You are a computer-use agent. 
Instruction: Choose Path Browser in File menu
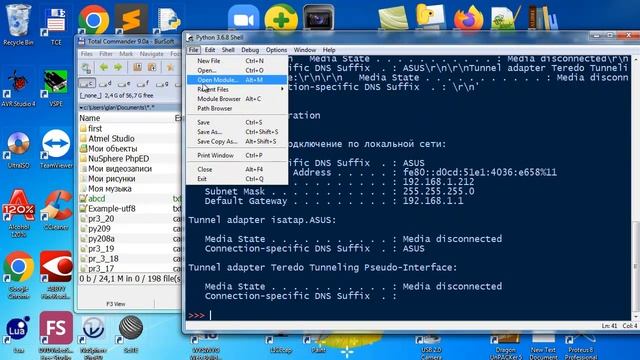coord(237,109)
